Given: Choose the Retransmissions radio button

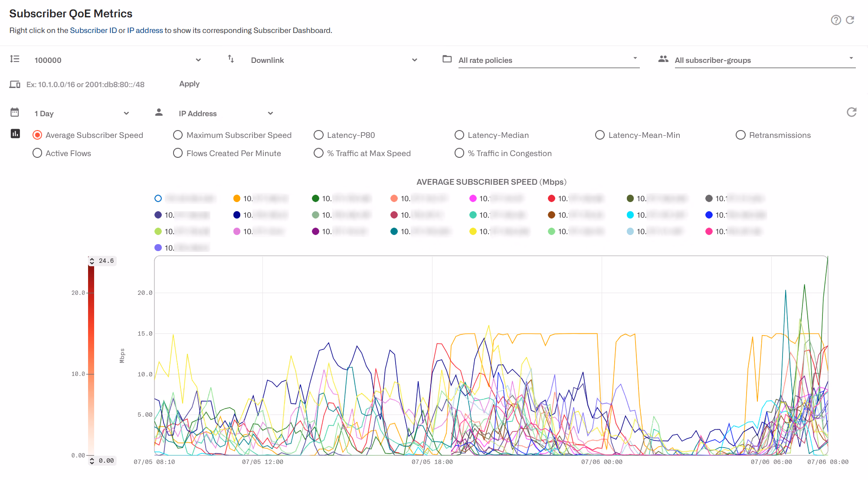Looking at the screenshot, I should (x=773, y=135).
